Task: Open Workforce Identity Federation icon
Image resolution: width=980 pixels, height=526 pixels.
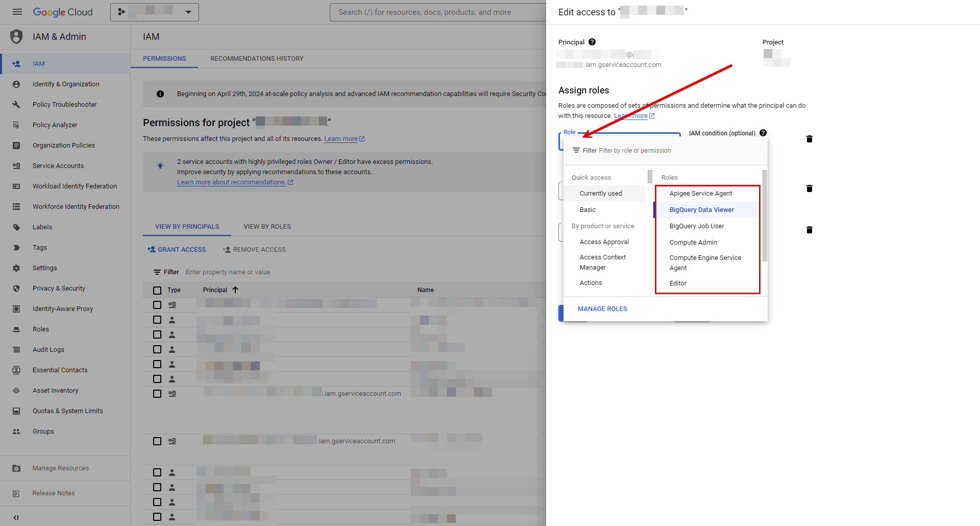Action: (x=16, y=207)
